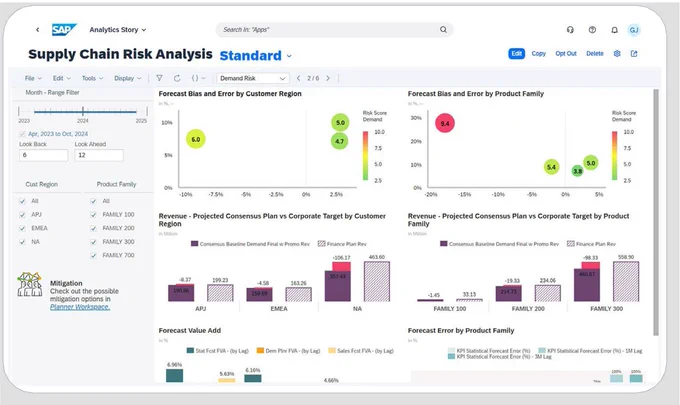The width and height of the screenshot is (680, 405).
Task: Click Product Family risk score color scale
Action: tap(615, 156)
